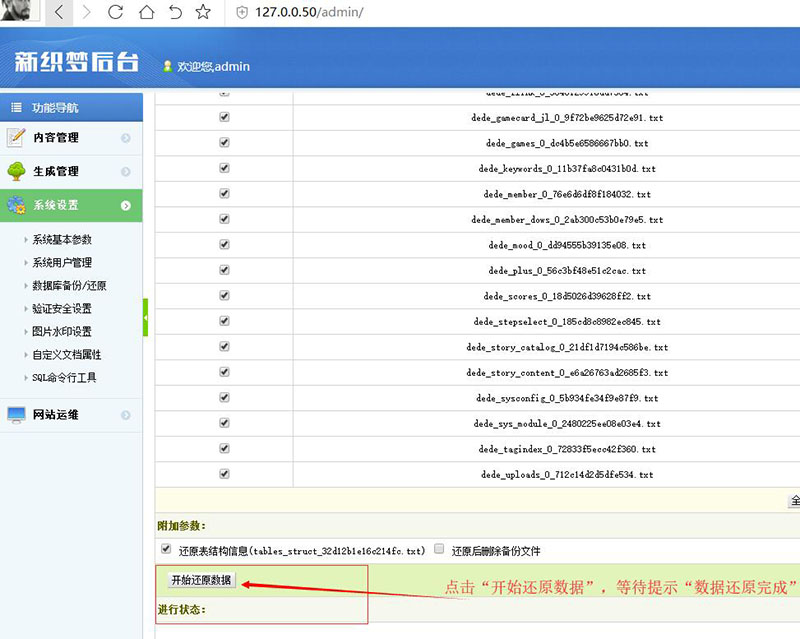Click the 开始还原数据 button
The height and width of the screenshot is (639, 800).
[202, 578]
